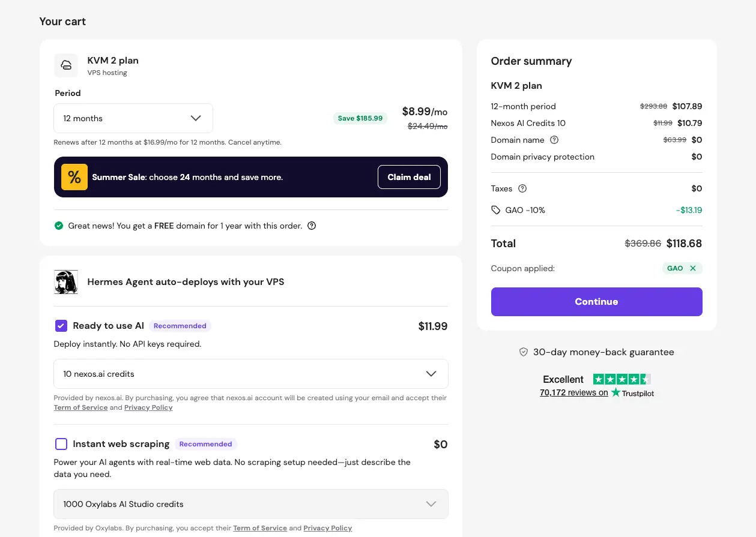Click the 30-day money-back guarantee text
756x537 pixels.
tap(603, 352)
